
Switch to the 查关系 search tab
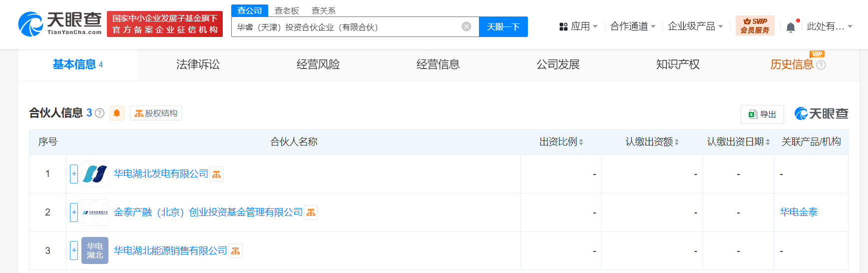click(324, 10)
